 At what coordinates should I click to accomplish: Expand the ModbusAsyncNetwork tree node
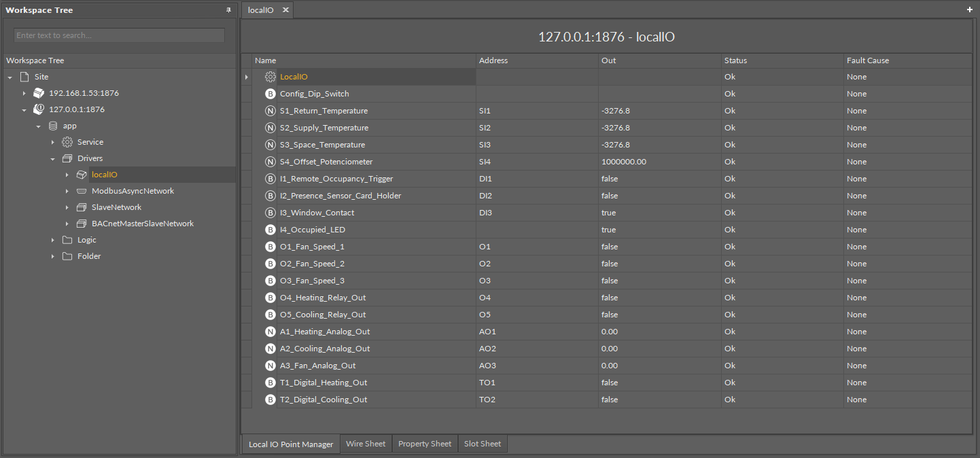[x=67, y=191]
